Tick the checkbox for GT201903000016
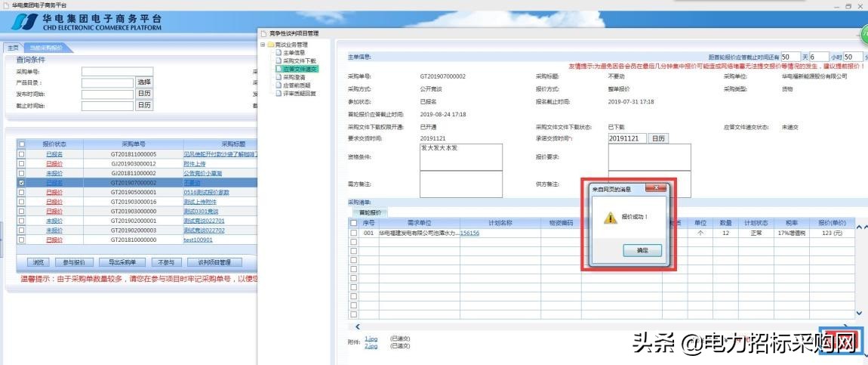The image size is (868, 365). 22,202
